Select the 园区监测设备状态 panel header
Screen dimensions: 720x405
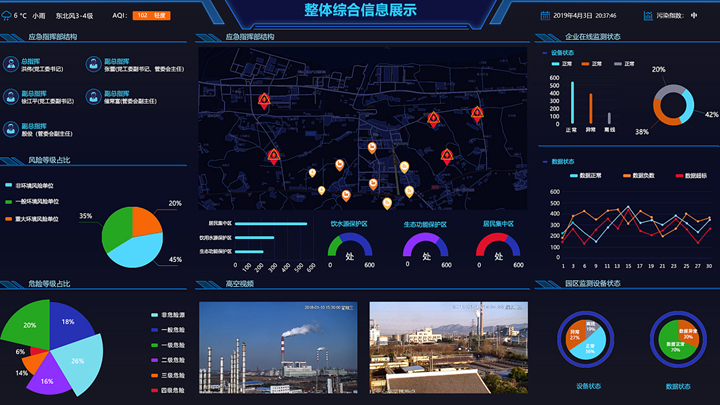pos(592,284)
